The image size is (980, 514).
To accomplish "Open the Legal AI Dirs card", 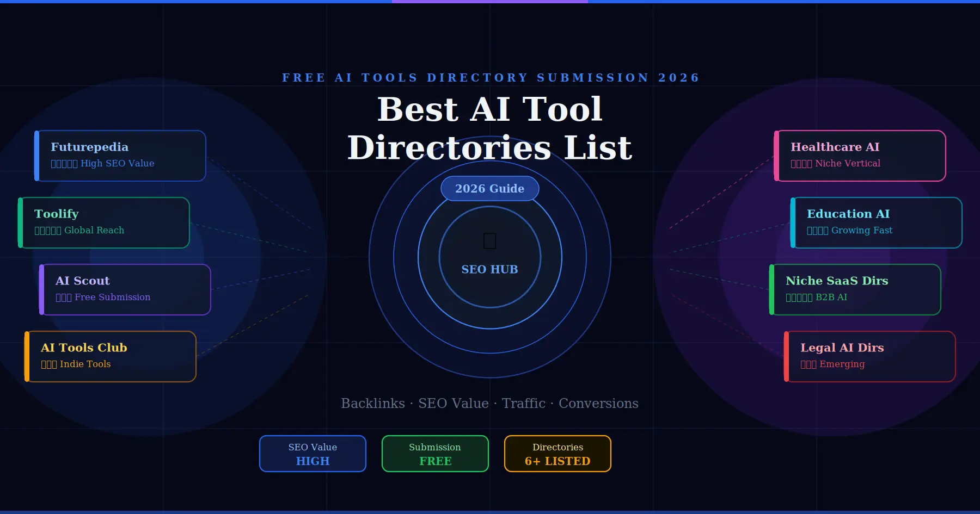I will coord(870,356).
